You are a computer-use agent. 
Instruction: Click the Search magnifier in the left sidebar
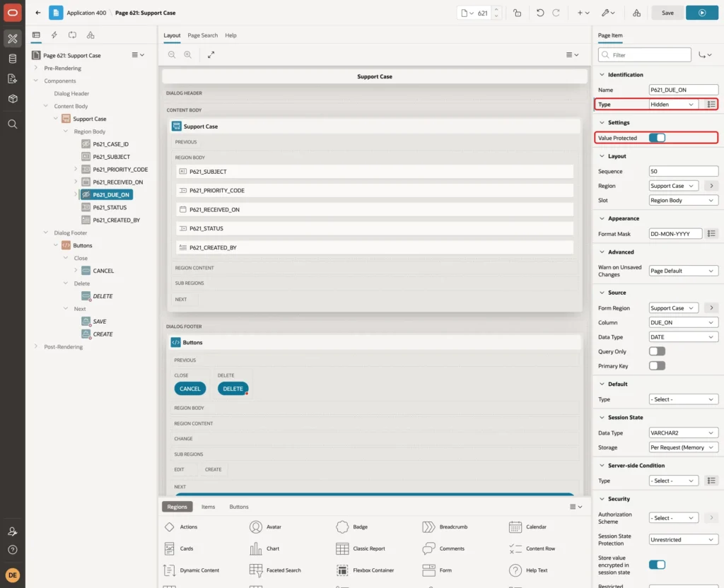tap(13, 124)
